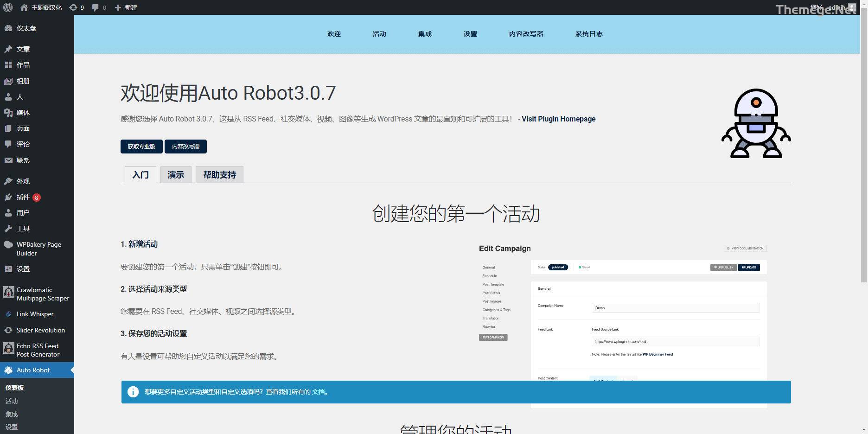Open the updates icon showing 9
This screenshot has width=868, height=434.
[x=73, y=7]
